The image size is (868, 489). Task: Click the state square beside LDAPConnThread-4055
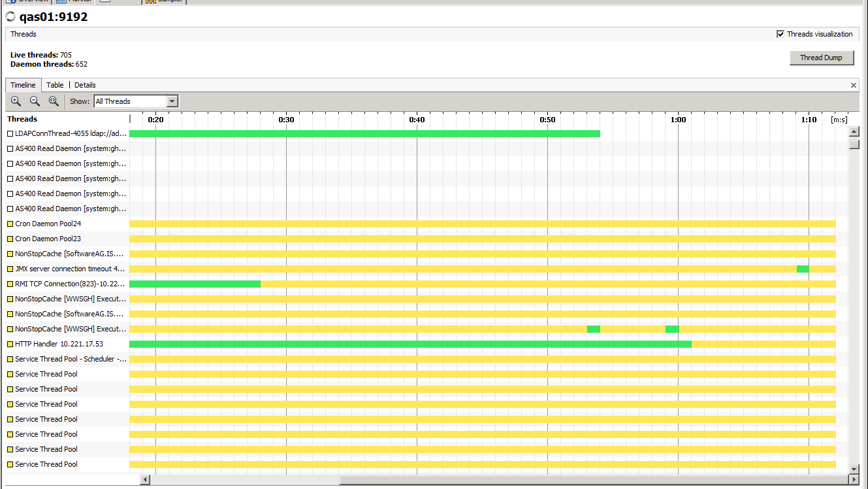[10, 133]
